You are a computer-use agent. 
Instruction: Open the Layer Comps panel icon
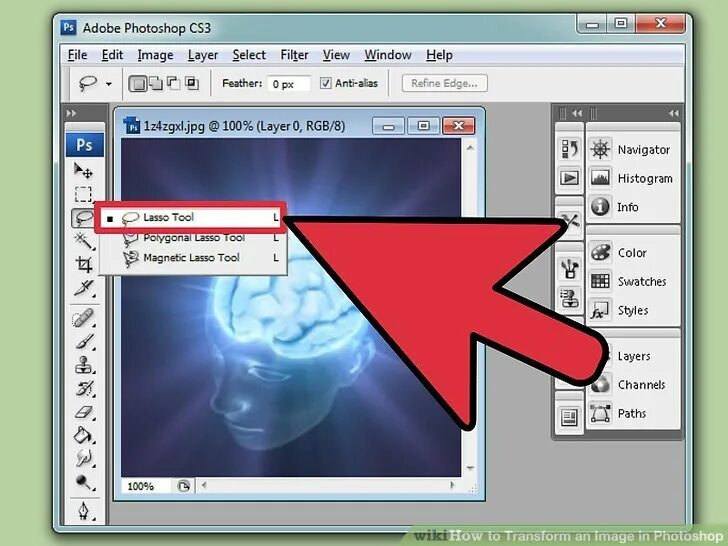[x=570, y=417]
